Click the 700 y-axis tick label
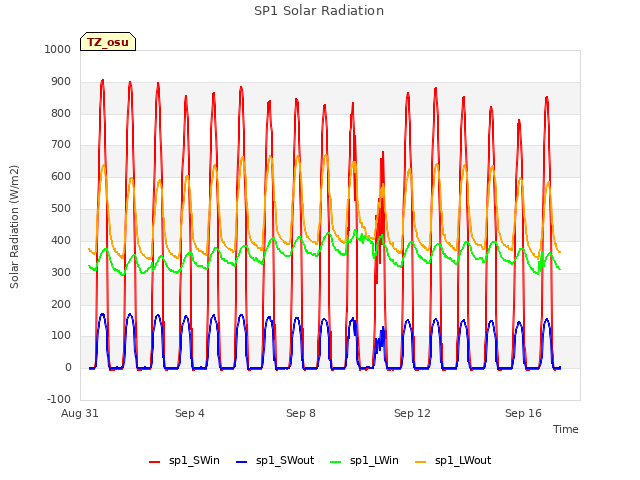This screenshot has height=480, width=640. click(x=61, y=144)
